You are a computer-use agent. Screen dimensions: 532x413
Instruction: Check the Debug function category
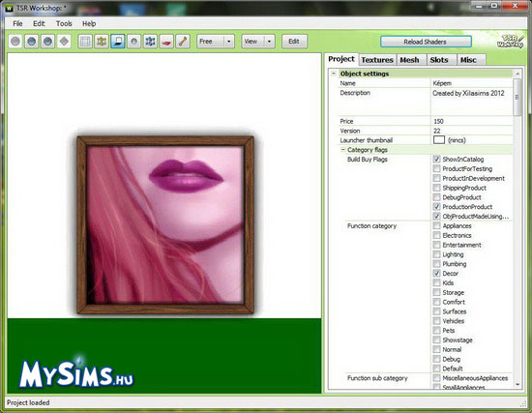437,359
